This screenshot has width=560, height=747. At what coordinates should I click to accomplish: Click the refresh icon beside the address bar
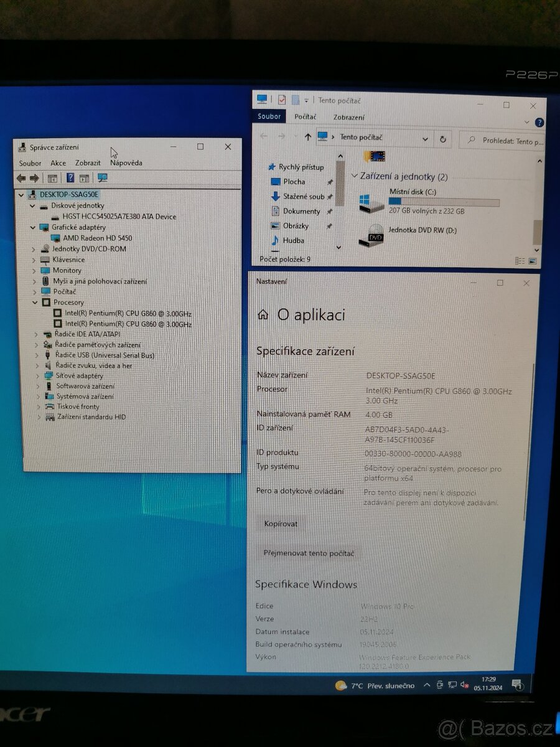pos(443,139)
